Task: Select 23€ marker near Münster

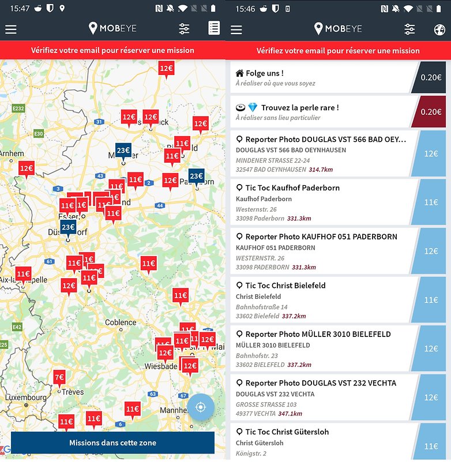Action: [123, 151]
